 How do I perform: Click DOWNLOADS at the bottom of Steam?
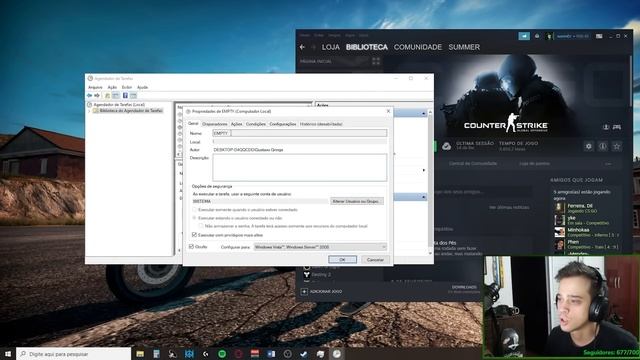[464, 287]
